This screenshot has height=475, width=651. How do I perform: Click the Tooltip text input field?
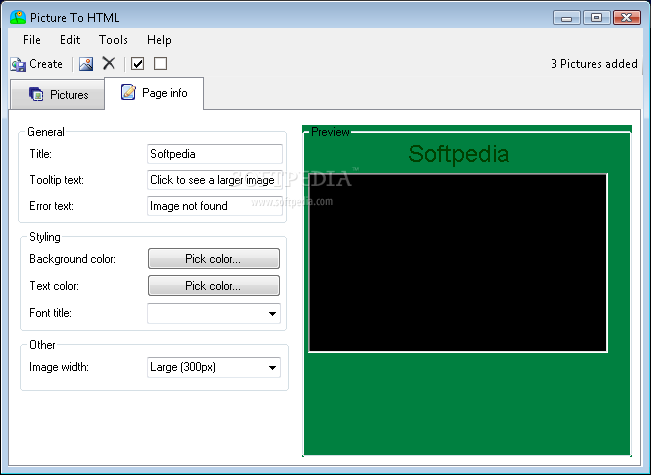215,180
